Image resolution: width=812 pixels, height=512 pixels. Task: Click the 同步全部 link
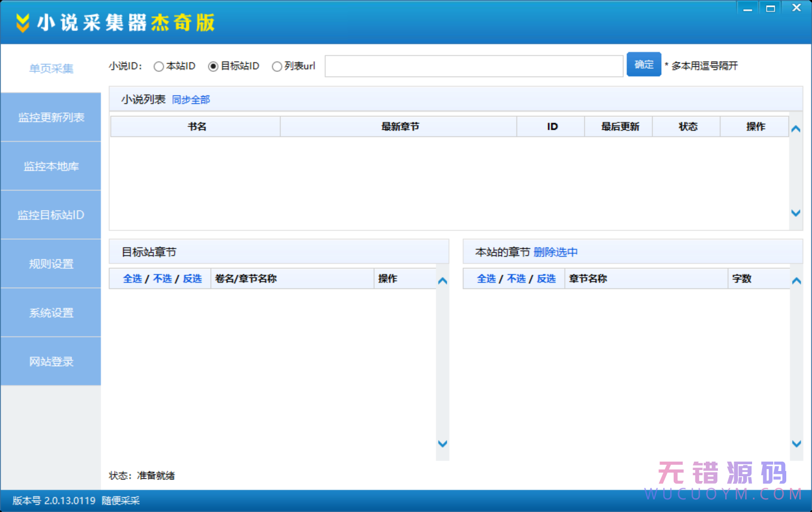point(191,100)
